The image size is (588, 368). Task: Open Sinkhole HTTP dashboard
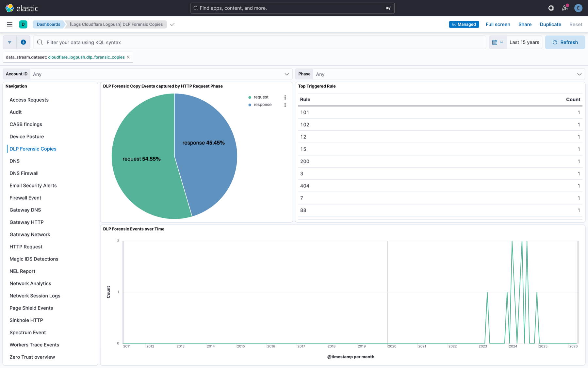(x=26, y=320)
